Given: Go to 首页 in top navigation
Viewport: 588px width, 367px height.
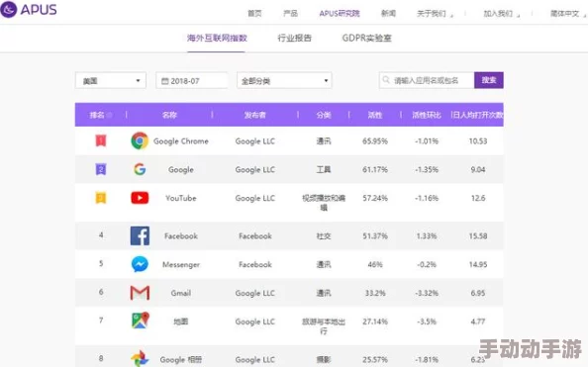Looking at the screenshot, I should click(254, 14).
